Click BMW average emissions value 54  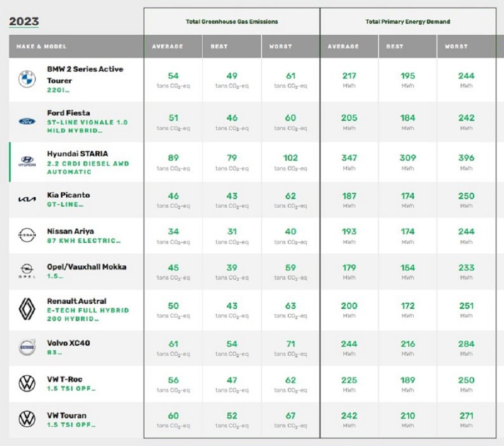[x=173, y=76]
